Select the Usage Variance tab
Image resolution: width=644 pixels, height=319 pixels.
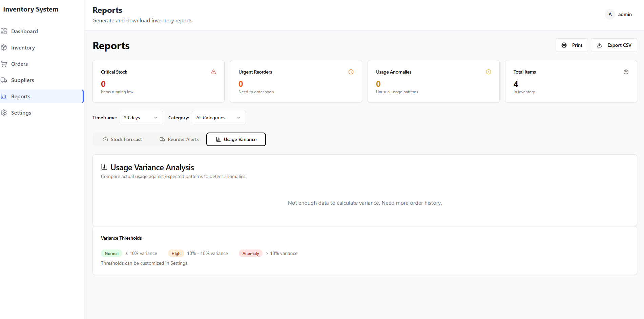[x=236, y=139]
